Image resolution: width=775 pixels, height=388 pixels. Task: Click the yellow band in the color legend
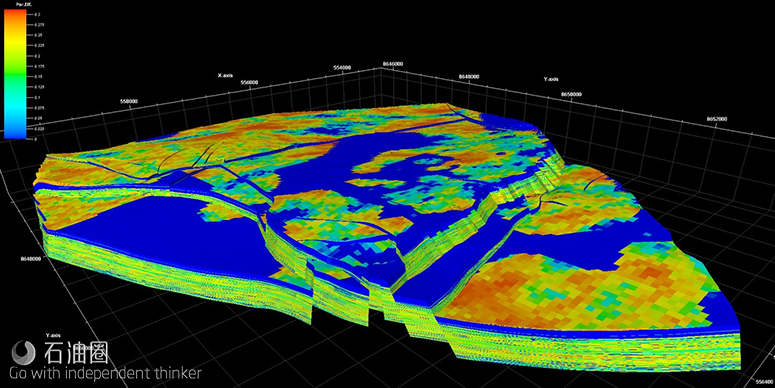15,41
